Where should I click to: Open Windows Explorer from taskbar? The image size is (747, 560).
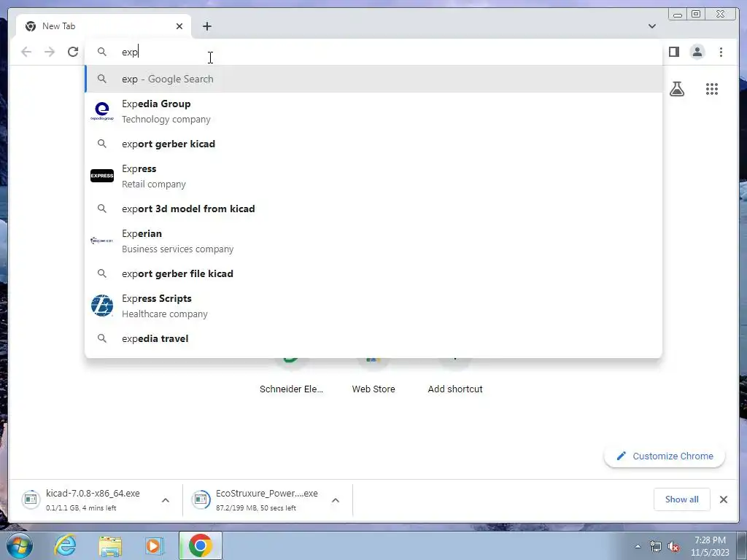[110, 545]
